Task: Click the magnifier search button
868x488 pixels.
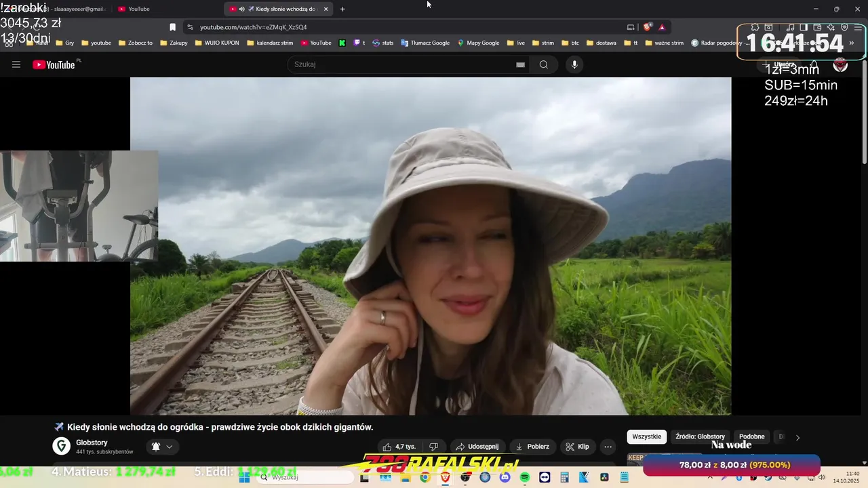Action: pos(544,64)
